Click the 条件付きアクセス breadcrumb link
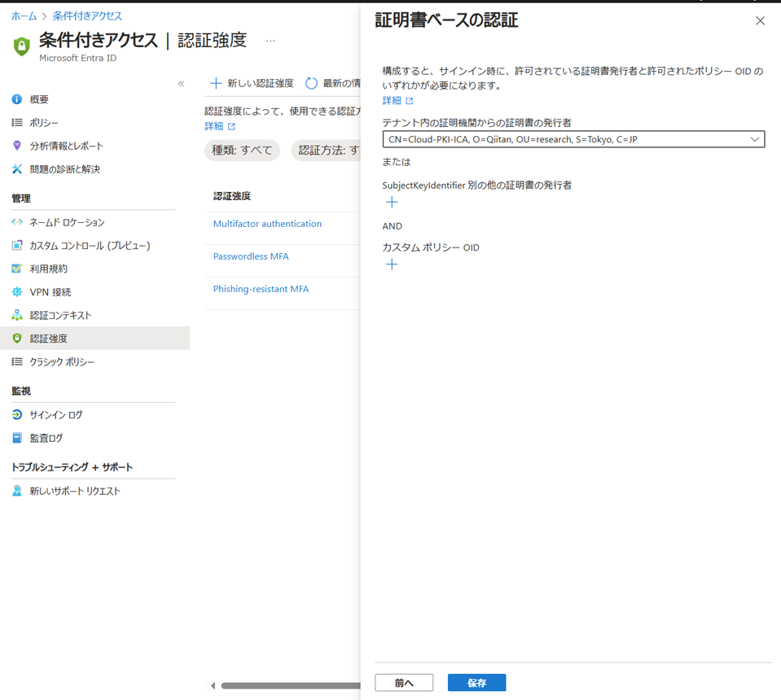The height and width of the screenshot is (700, 781). coord(87,16)
